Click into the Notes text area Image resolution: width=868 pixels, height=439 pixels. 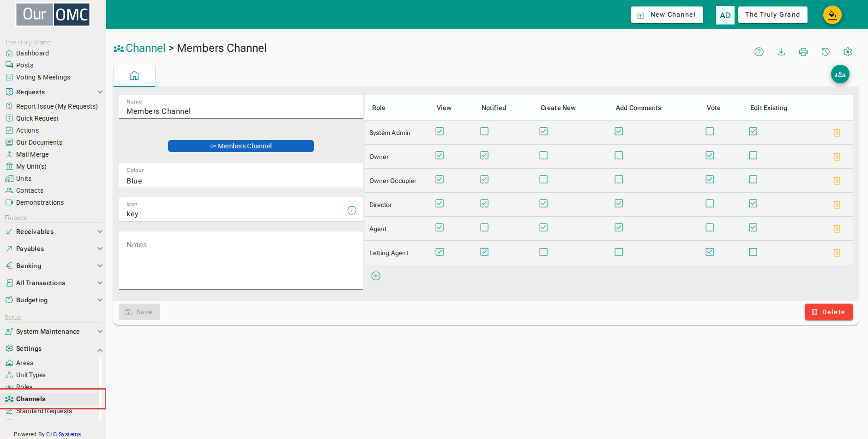(x=241, y=261)
